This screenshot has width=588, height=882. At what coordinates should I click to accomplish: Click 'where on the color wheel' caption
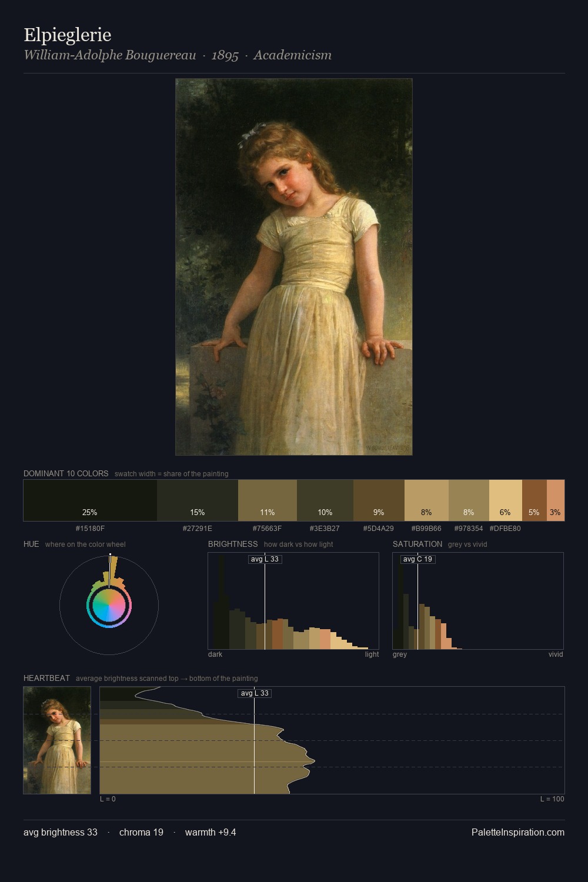point(85,544)
